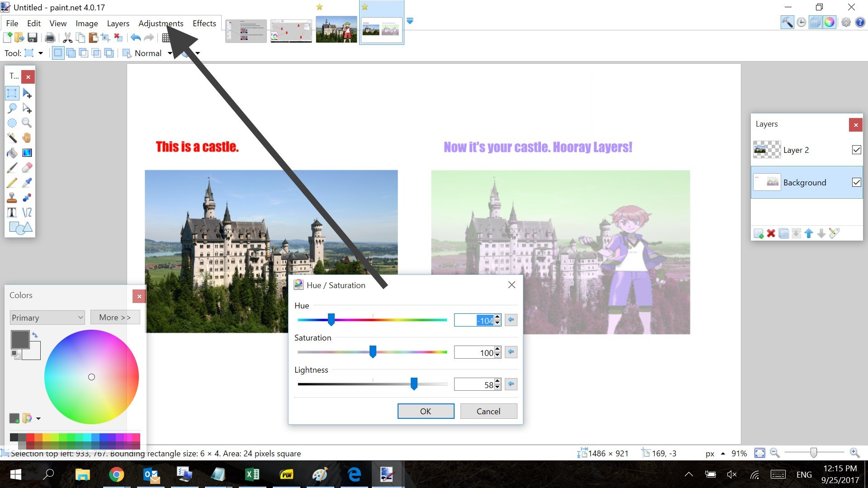This screenshot has height=488, width=868.
Task: Toggle Layer 2 visibility checkbox
Action: click(856, 150)
